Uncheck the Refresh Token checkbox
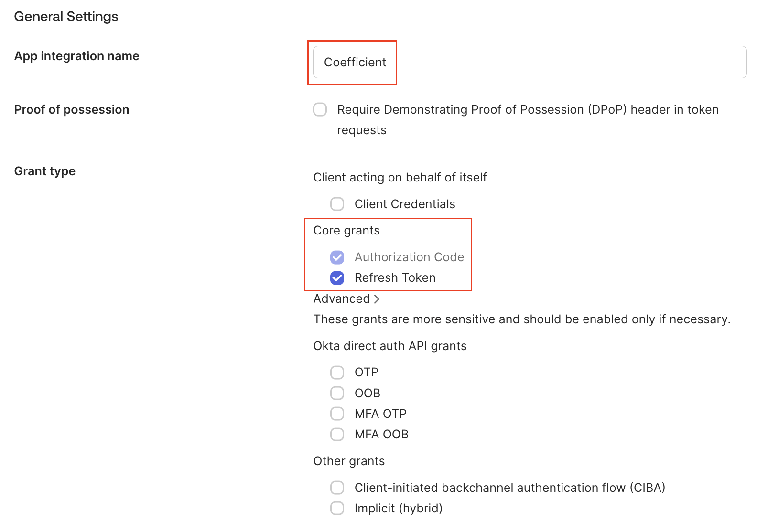 pos(337,277)
